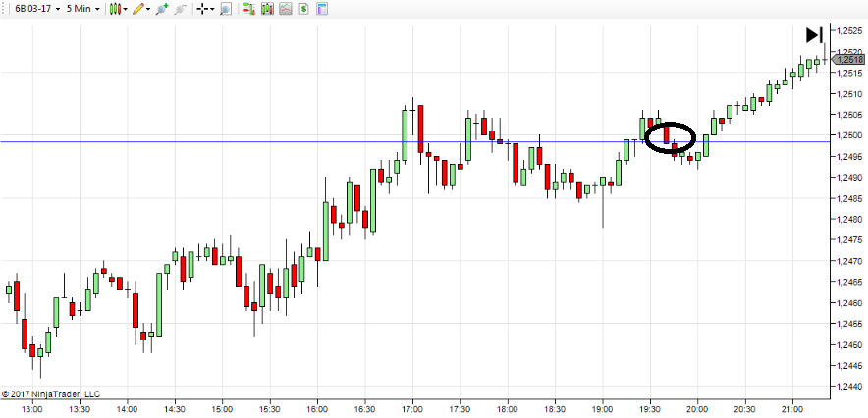Open the 5 Min interval dropdown
868x418 pixels.
[x=83, y=9]
